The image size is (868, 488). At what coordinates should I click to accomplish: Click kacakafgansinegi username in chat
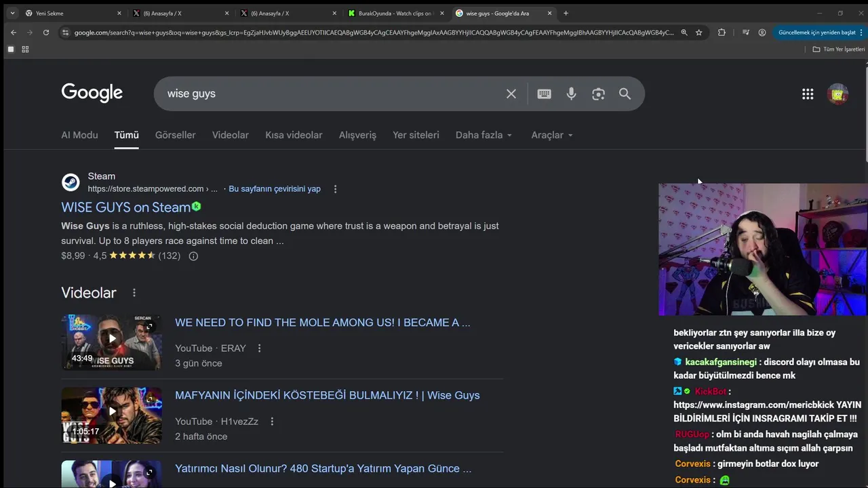pyautogui.click(x=721, y=362)
